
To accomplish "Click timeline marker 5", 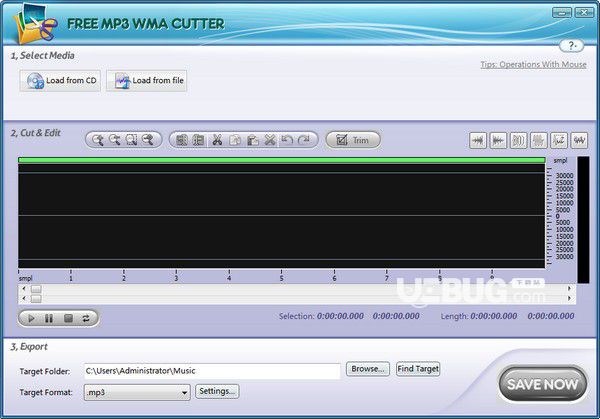I will coord(282,278).
